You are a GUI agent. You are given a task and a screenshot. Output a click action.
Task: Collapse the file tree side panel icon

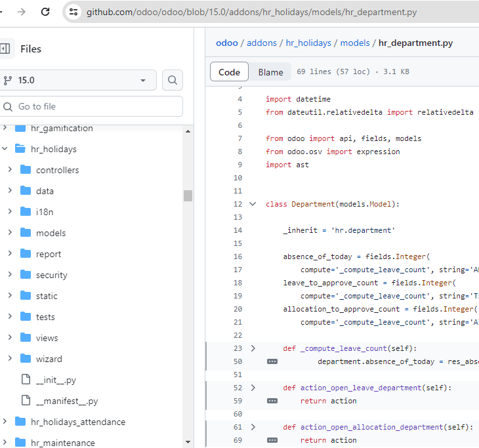pos(5,49)
